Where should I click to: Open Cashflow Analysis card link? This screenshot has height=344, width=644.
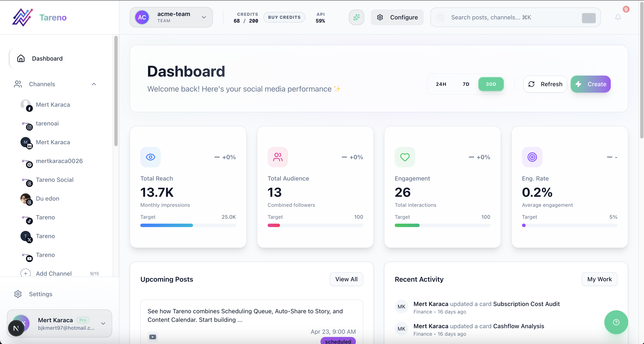click(x=518, y=326)
